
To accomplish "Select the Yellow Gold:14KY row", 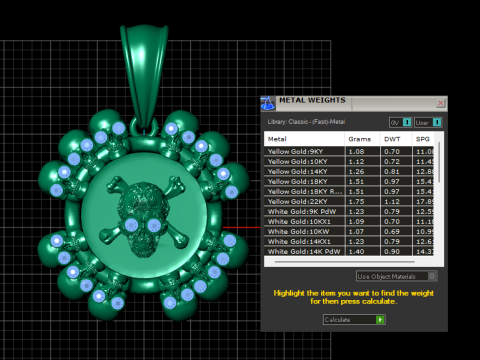I will point(349,171).
